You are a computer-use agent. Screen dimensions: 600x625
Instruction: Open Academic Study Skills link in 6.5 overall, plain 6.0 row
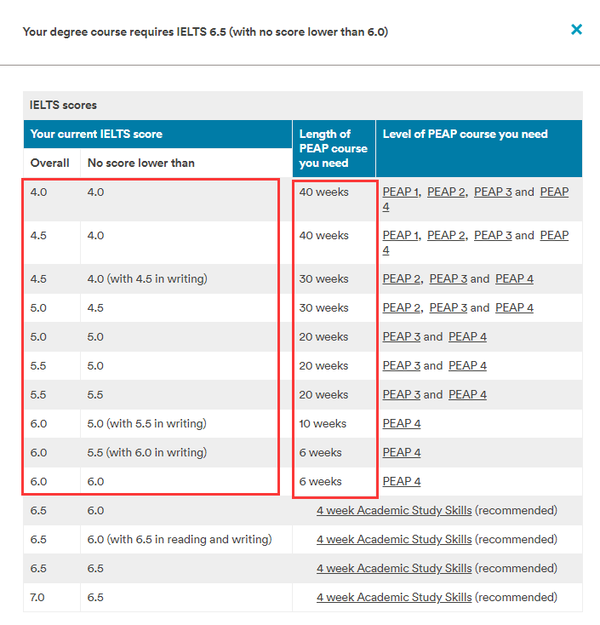click(394, 511)
